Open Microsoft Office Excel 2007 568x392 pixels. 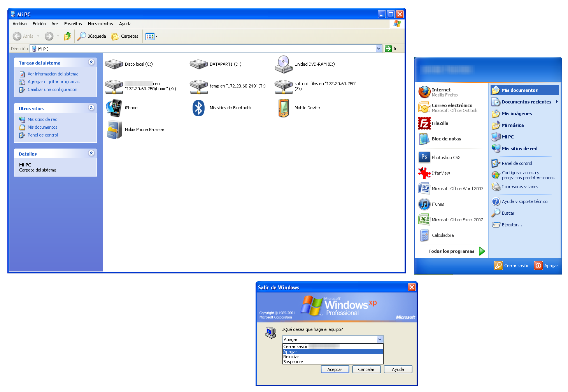pos(451,220)
